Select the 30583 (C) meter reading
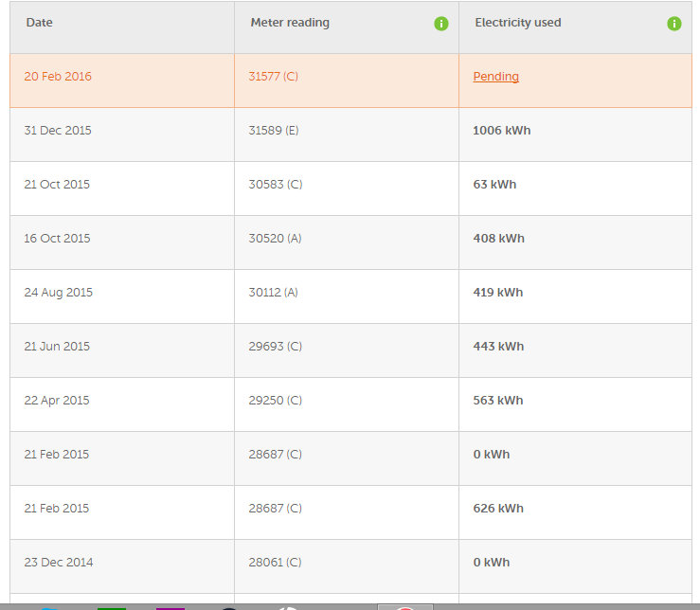 pyautogui.click(x=276, y=185)
